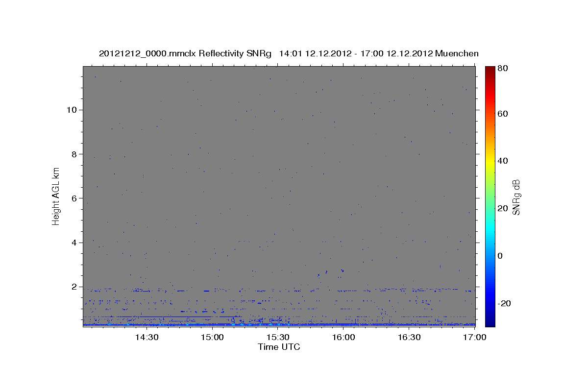Click the 17:00 time tick label
Screen dimensions: 588x392
475,338
